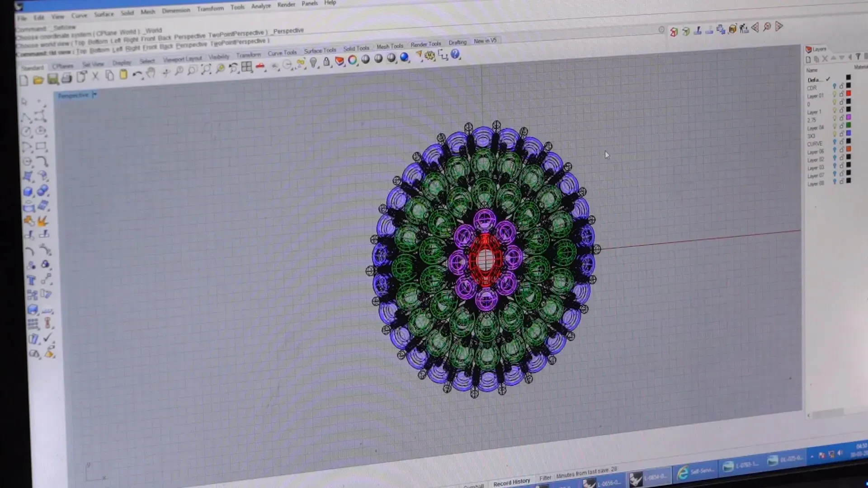Click the Perspective viewport title label

73,96
